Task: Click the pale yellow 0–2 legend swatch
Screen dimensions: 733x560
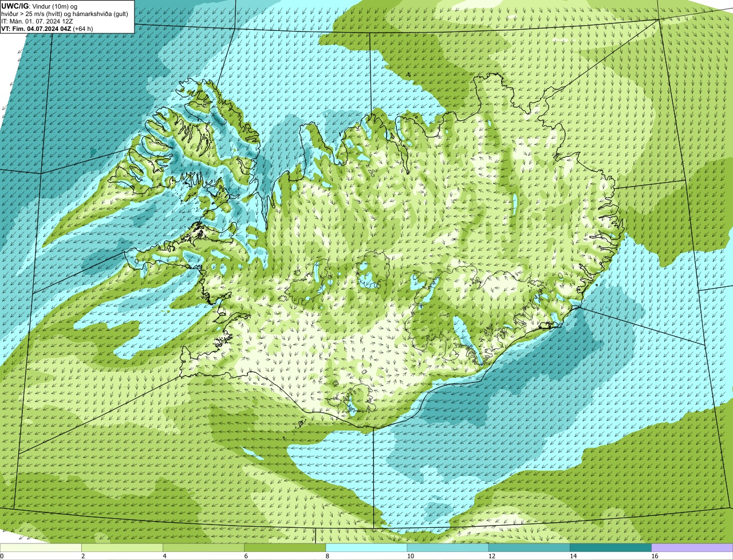Action: click(x=41, y=548)
